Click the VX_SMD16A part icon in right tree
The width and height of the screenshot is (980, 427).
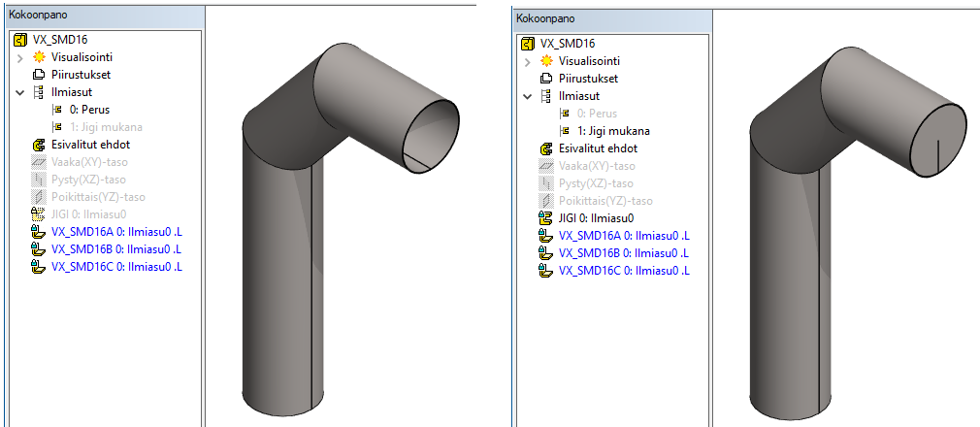[546, 236]
